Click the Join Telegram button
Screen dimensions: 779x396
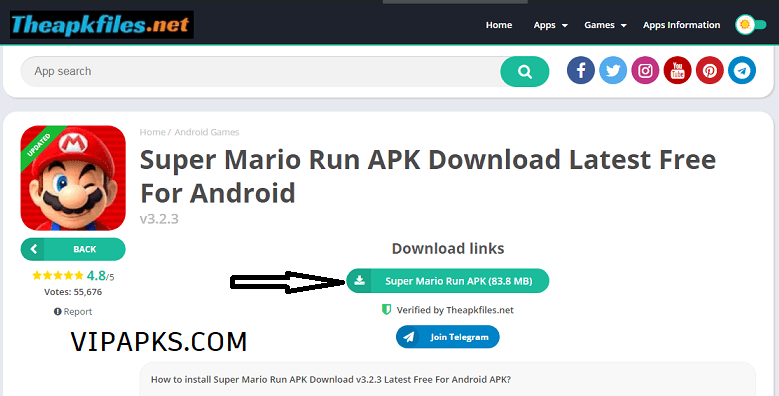(448, 337)
